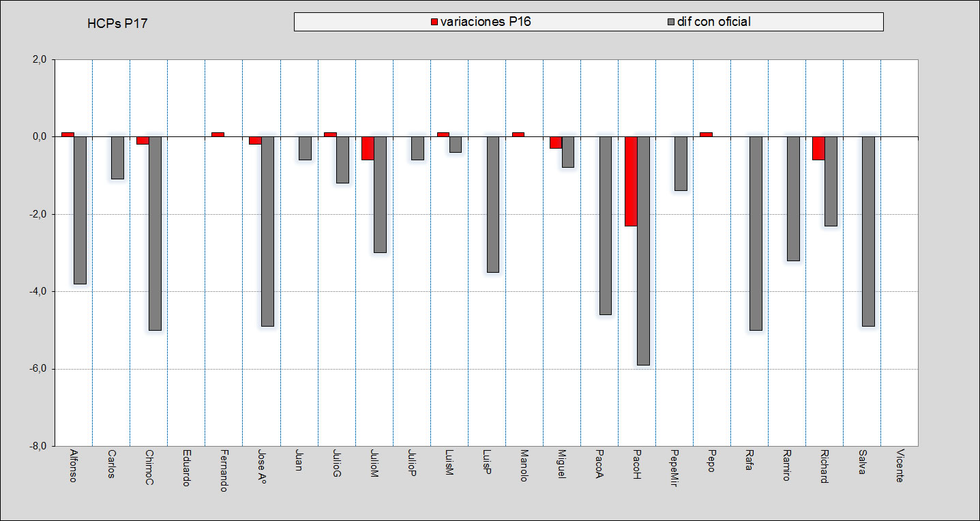Screen dimensions: 980x521
Task: Select the gray bar for LuisP
Action: click(x=493, y=204)
